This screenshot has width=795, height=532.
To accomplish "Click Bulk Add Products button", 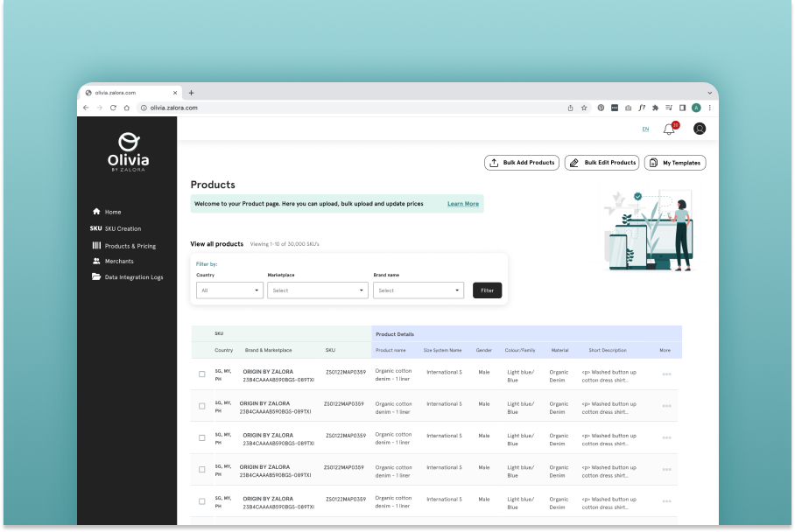I will 522,163.
